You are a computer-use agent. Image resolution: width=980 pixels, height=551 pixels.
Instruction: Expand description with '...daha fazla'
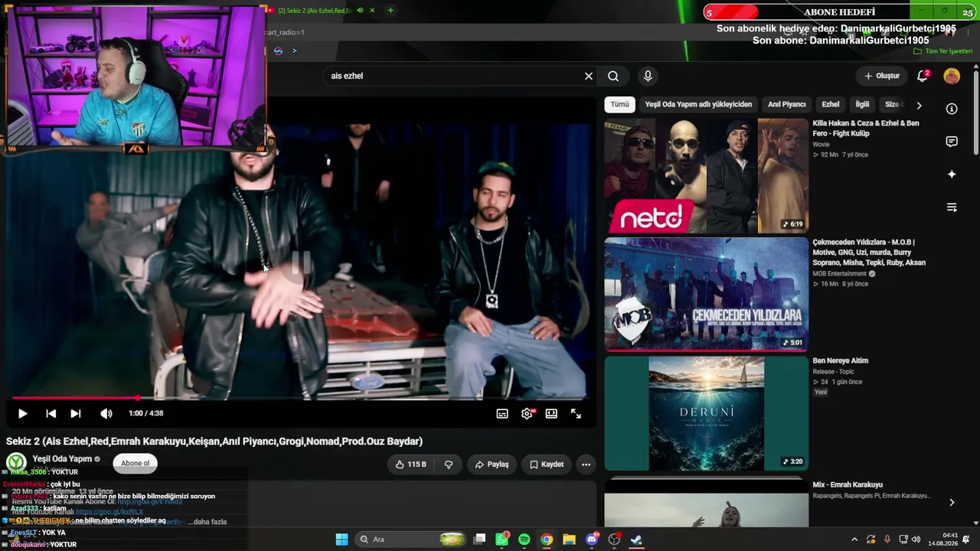coord(208,522)
